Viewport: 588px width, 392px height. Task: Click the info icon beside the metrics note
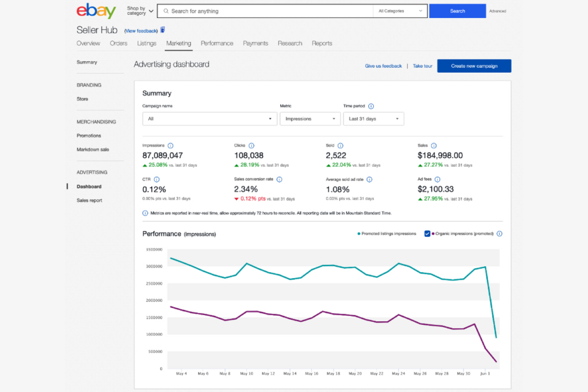145,213
